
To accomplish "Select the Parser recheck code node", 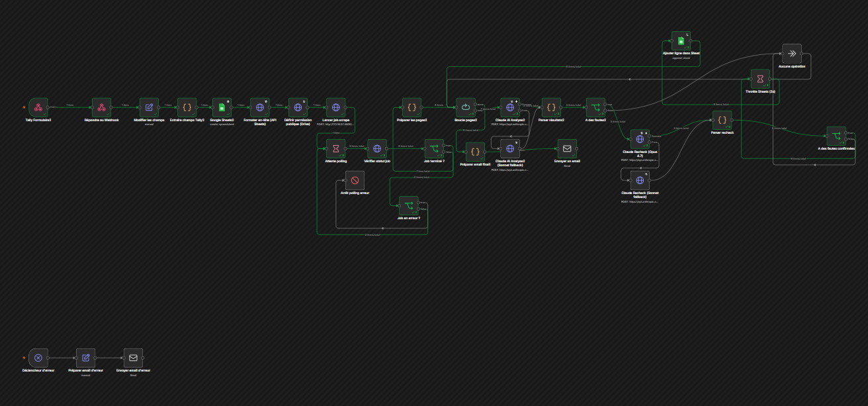I will tap(722, 120).
